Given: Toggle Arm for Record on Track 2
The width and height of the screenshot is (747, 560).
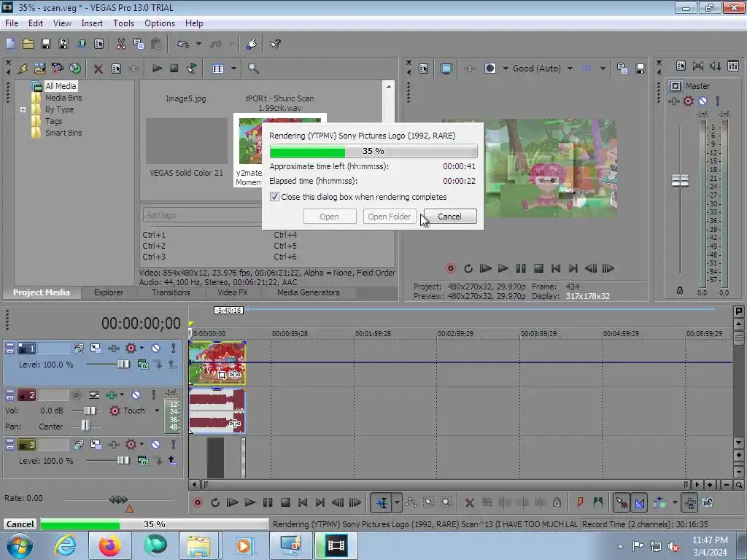Looking at the screenshot, I should 76,394.
